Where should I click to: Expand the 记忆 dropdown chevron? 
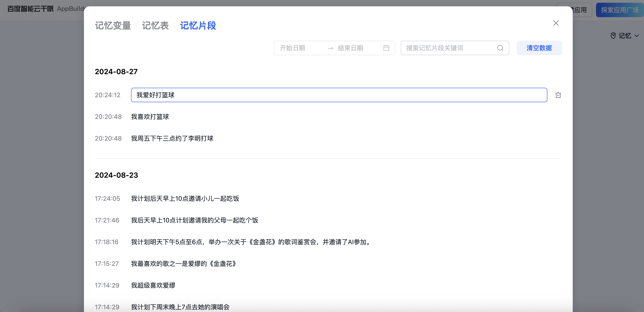(x=637, y=36)
